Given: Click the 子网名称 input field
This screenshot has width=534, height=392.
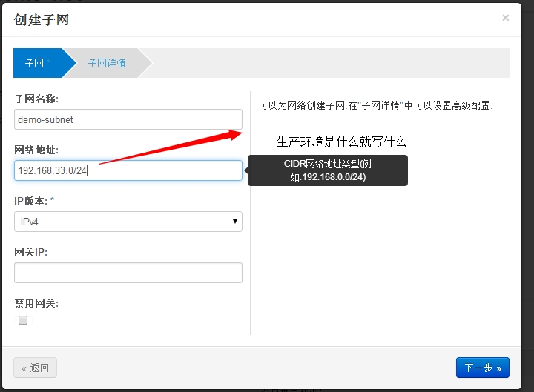Looking at the screenshot, I should (128, 119).
